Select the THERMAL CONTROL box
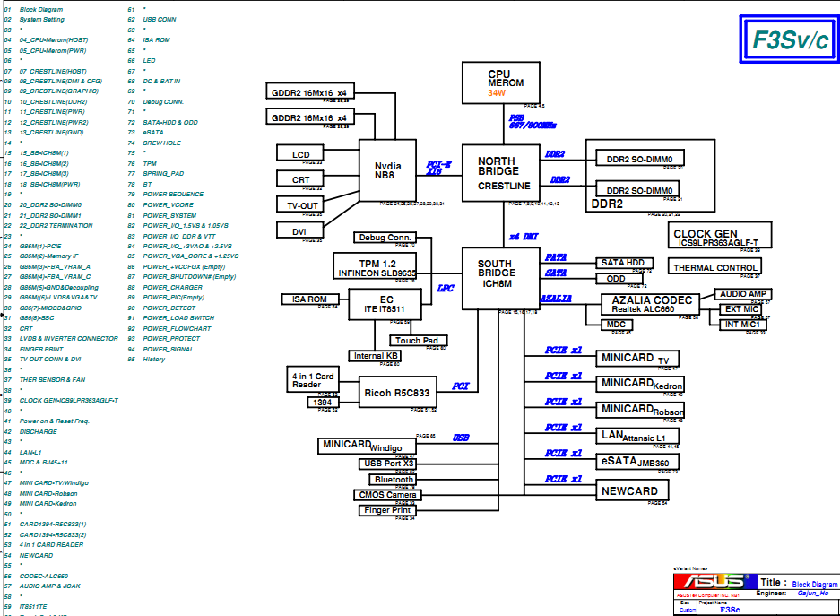The height and width of the screenshot is (616, 840). pos(714,266)
